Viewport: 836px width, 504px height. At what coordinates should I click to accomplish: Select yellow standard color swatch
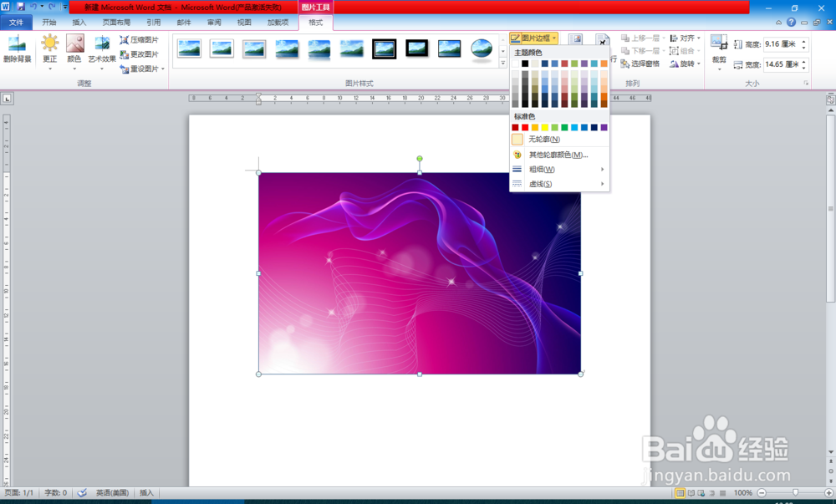point(544,127)
